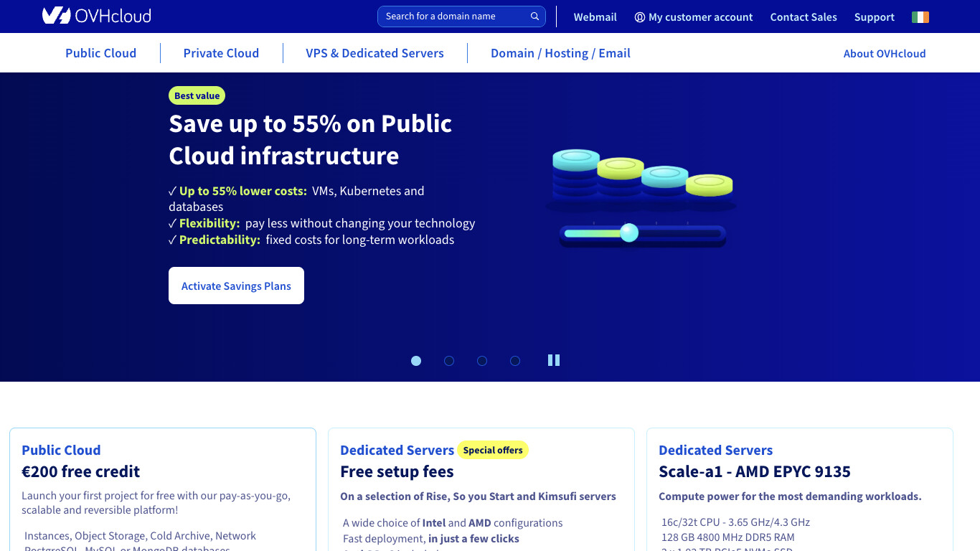The width and height of the screenshot is (980, 551).
Task: Open Support link
Action: point(874,17)
